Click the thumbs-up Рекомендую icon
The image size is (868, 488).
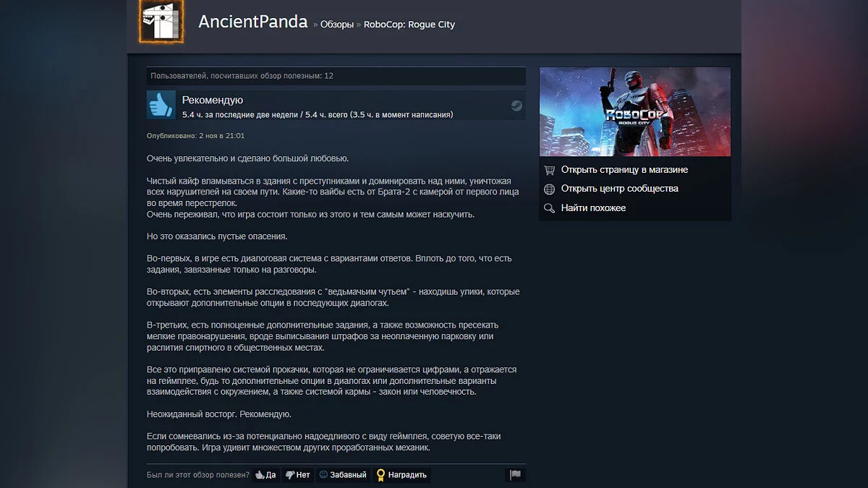coord(161,105)
